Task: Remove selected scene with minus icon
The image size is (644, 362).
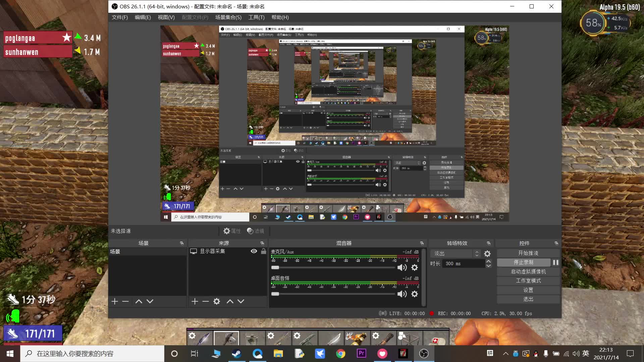Action: 125,301
